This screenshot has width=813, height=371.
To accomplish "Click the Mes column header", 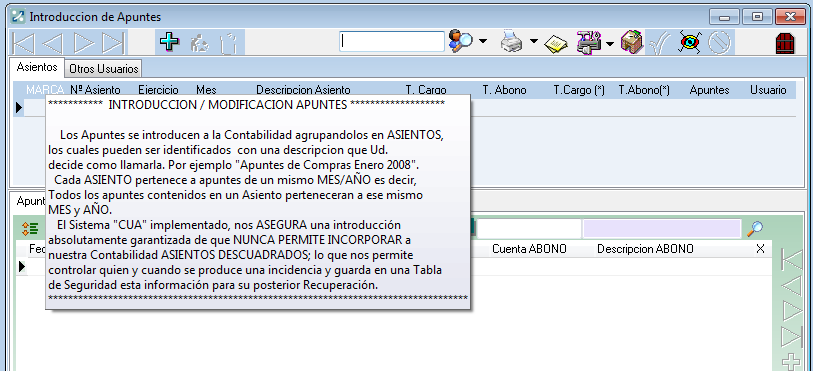I will (206, 90).
